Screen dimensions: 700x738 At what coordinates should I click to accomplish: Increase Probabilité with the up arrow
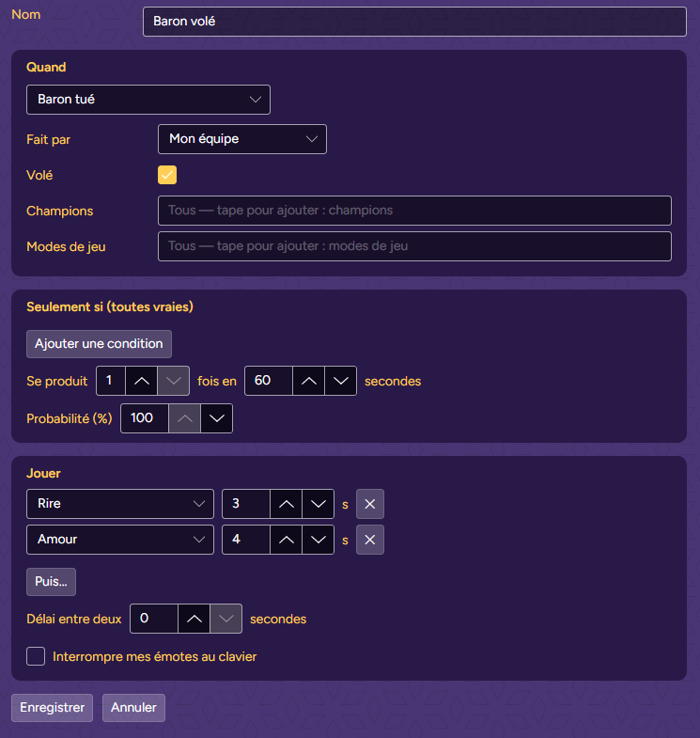tap(184, 418)
